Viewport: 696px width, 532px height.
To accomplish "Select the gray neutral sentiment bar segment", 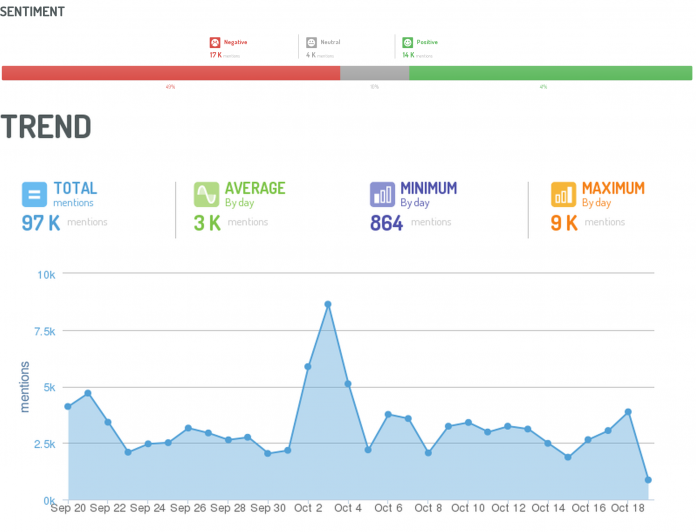I will pyautogui.click(x=375, y=73).
